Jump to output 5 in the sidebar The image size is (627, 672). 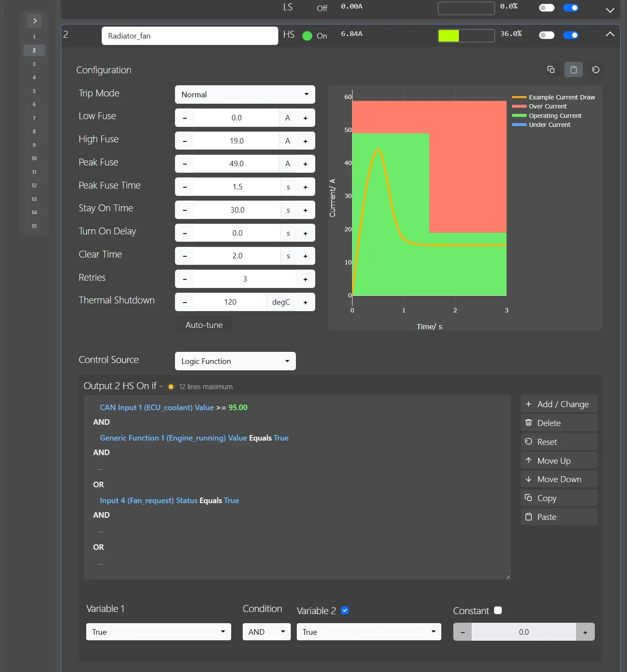[x=34, y=91]
